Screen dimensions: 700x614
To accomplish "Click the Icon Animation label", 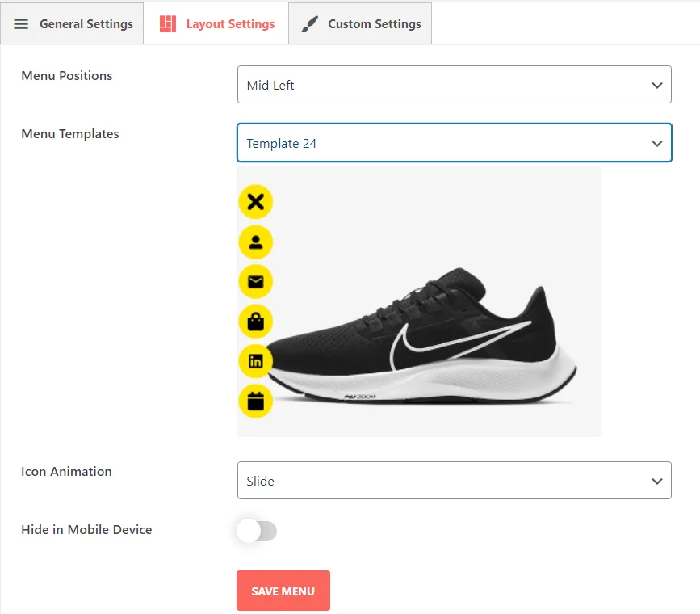I will tap(66, 472).
